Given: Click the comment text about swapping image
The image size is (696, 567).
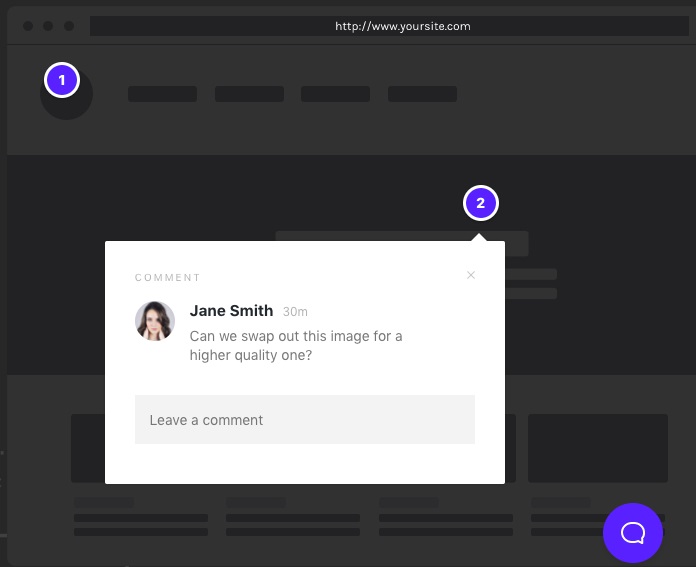Looking at the screenshot, I should coord(295,345).
